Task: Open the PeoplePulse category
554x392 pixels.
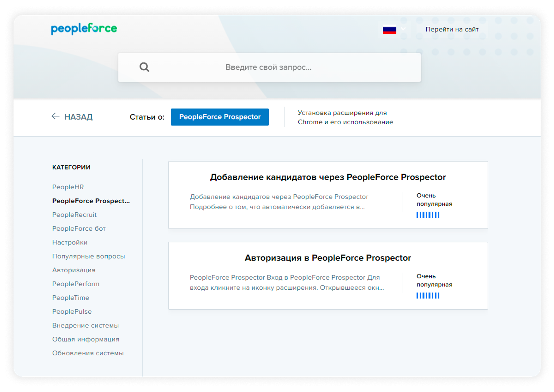Action: click(72, 312)
